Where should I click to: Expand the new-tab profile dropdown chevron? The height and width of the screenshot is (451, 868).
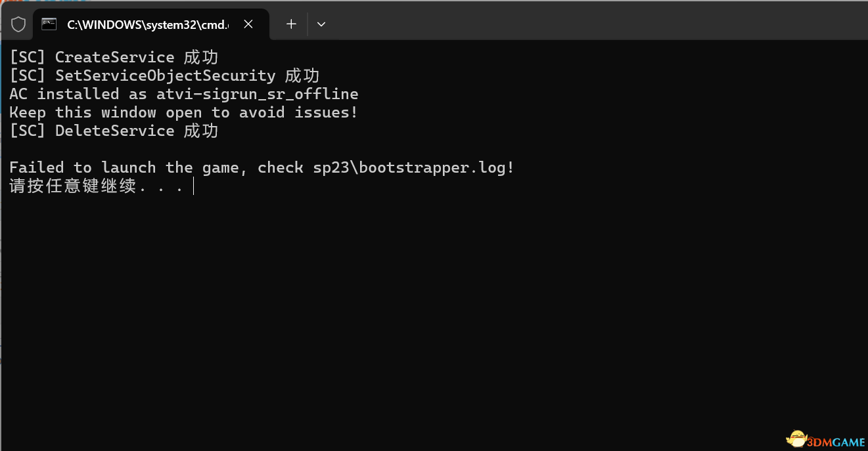[321, 24]
